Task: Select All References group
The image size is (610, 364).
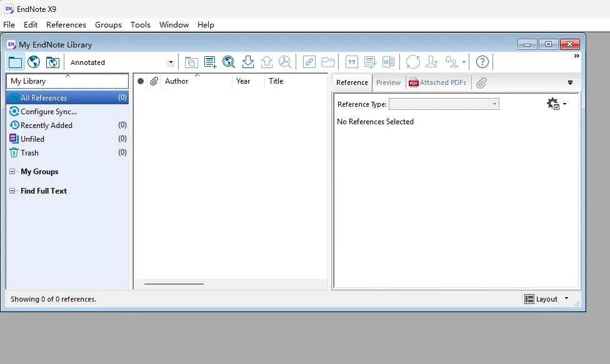Action: (67, 97)
